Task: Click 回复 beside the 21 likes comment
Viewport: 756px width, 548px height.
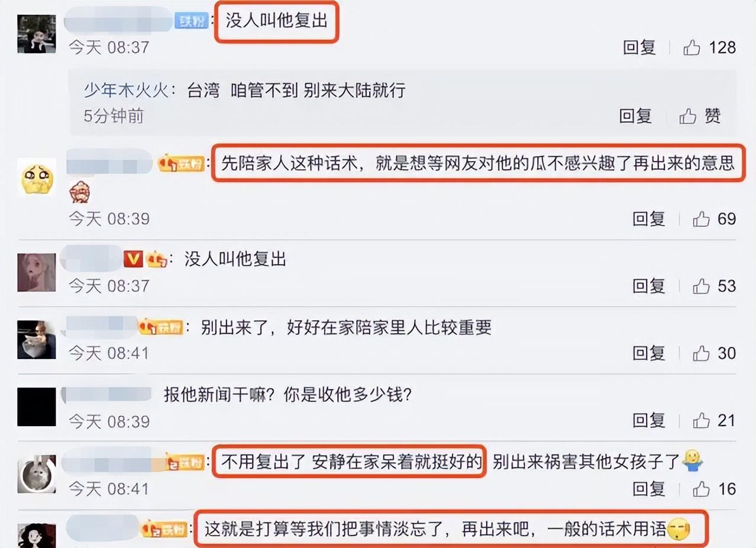Action: [649, 421]
